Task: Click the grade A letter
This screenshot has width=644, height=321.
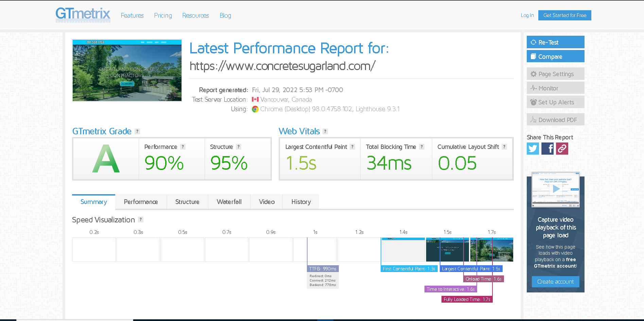Action: coord(106,159)
